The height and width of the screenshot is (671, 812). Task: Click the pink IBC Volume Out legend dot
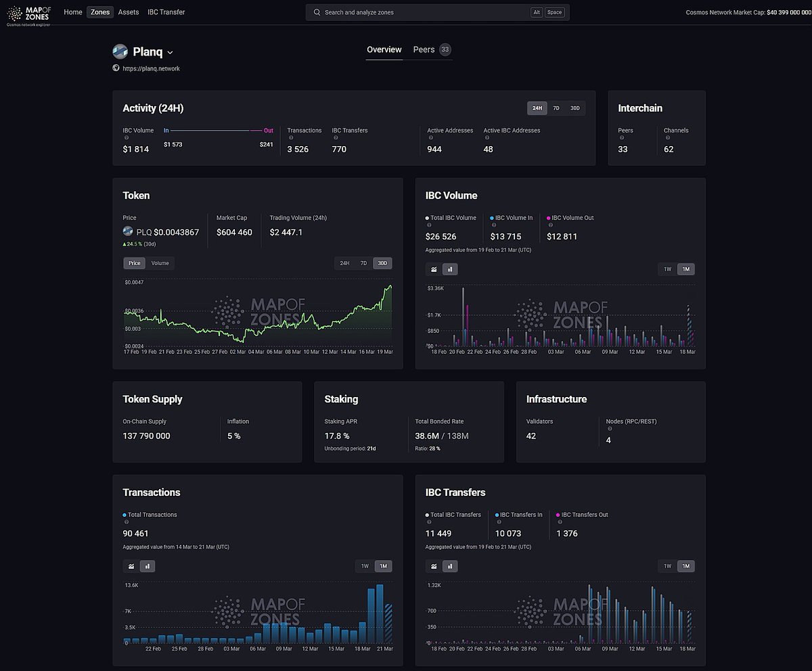(549, 218)
